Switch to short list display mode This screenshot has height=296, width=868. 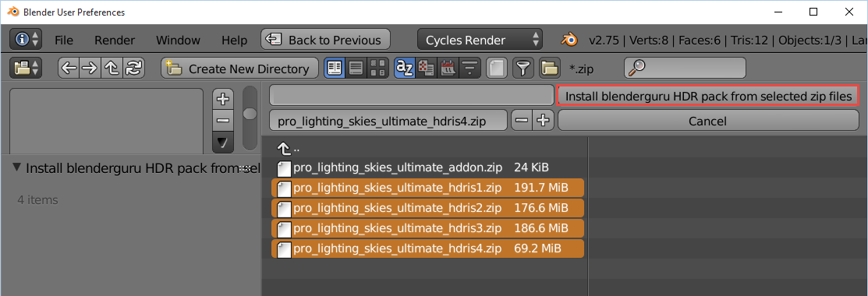click(x=335, y=69)
